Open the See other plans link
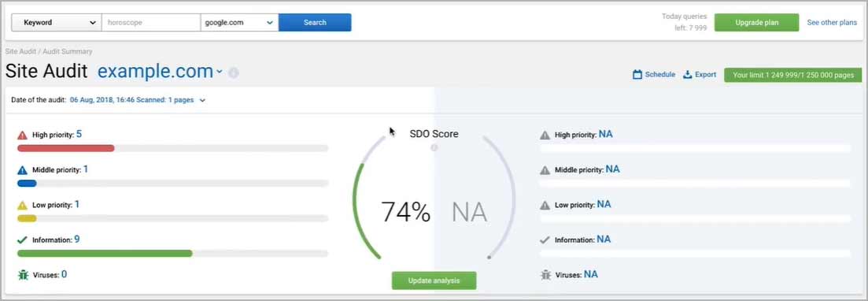This screenshot has height=301, width=868. coord(832,23)
